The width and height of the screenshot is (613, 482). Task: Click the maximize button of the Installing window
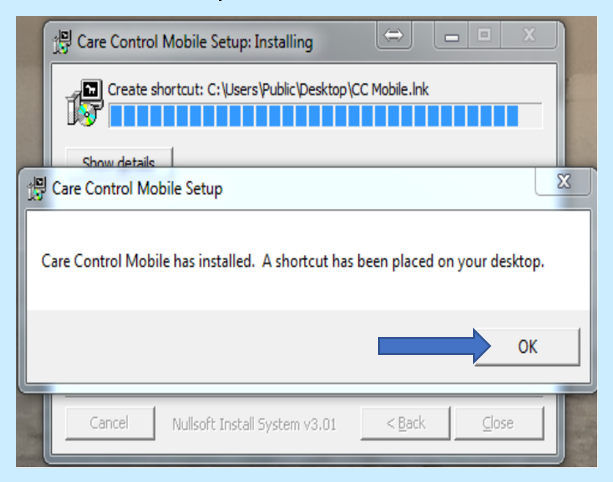click(x=484, y=35)
